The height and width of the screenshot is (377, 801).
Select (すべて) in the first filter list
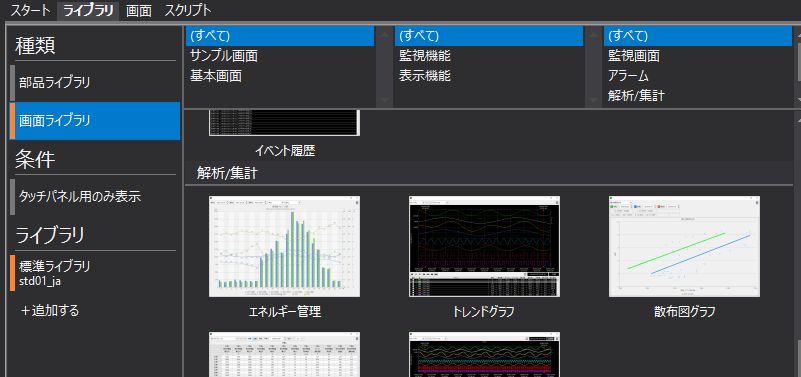pos(280,36)
